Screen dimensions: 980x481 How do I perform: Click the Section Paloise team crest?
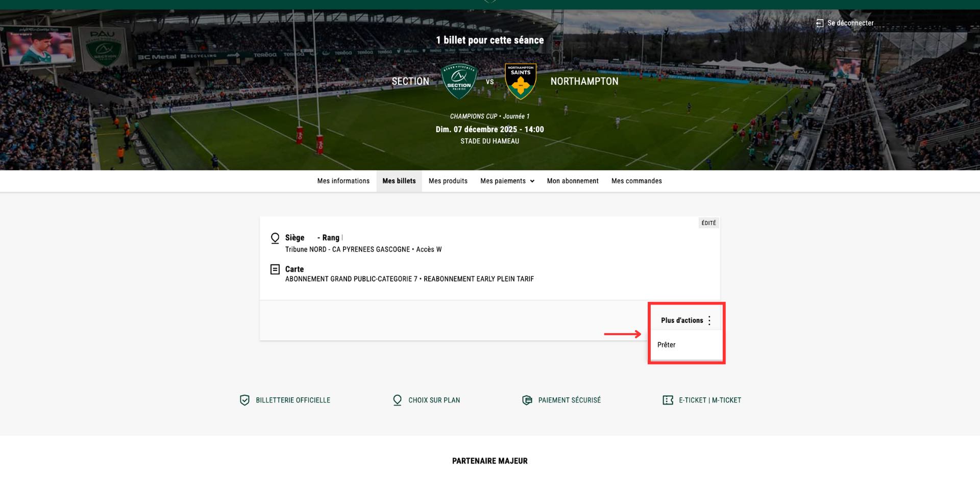coord(459,81)
